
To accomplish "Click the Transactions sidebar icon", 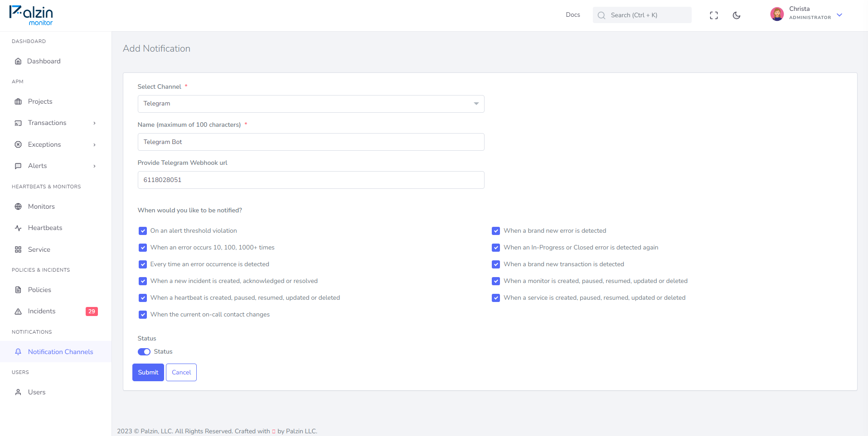I will click(x=18, y=123).
